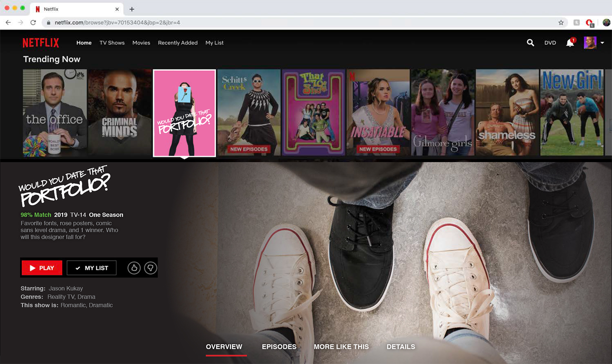Click the Reality TV genre link
This screenshot has height=364, width=612.
(60, 297)
